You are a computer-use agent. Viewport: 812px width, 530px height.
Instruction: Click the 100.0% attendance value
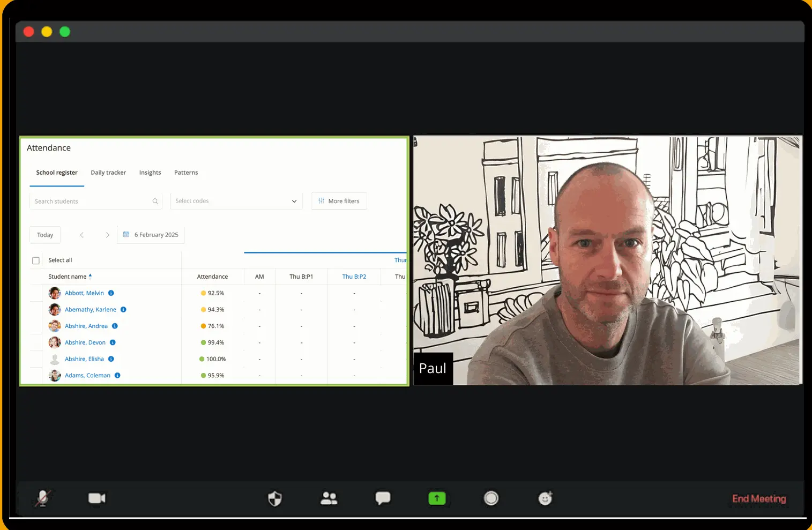click(216, 359)
